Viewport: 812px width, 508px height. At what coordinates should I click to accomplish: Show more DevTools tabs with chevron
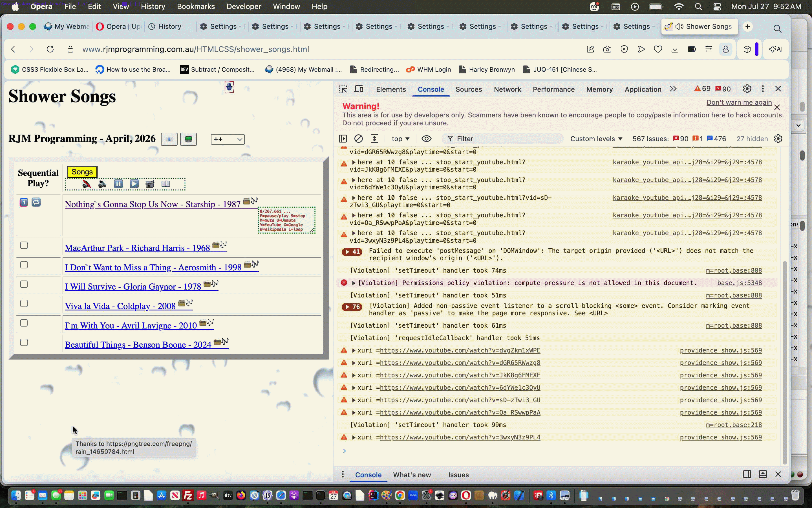(x=673, y=89)
